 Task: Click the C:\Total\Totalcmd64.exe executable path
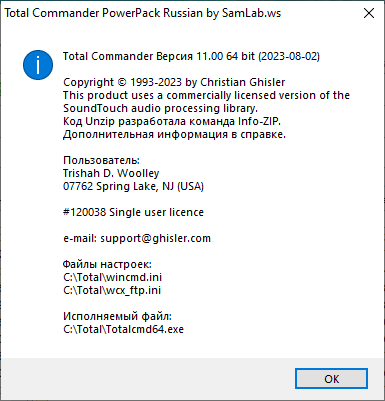(x=123, y=329)
